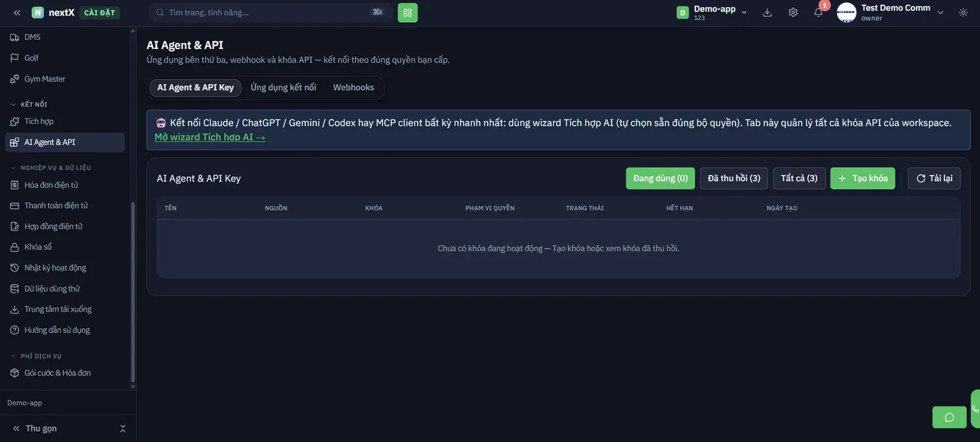Open the green chat bubble button
The image size is (980, 442).
click(x=949, y=417)
